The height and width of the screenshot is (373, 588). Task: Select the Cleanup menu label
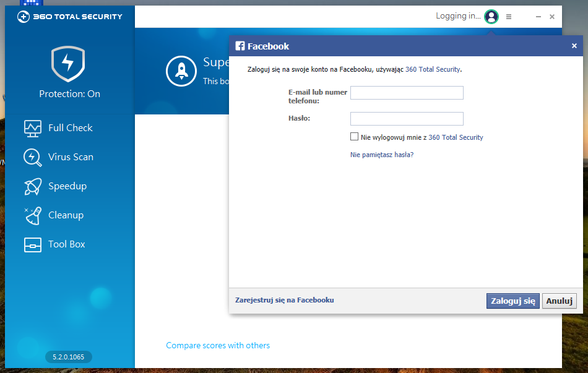[x=66, y=215]
